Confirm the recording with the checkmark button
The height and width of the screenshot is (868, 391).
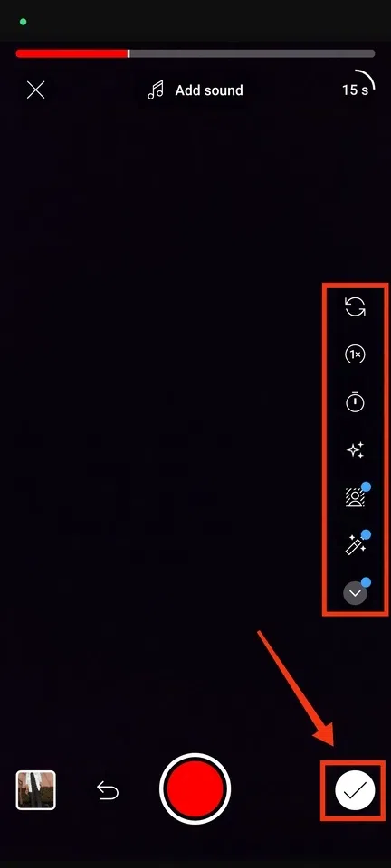[355, 790]
